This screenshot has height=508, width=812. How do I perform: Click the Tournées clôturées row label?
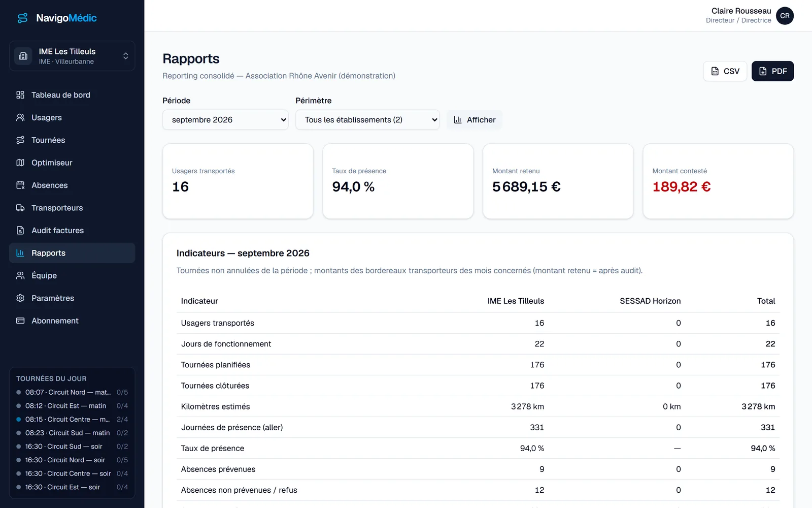215,386
